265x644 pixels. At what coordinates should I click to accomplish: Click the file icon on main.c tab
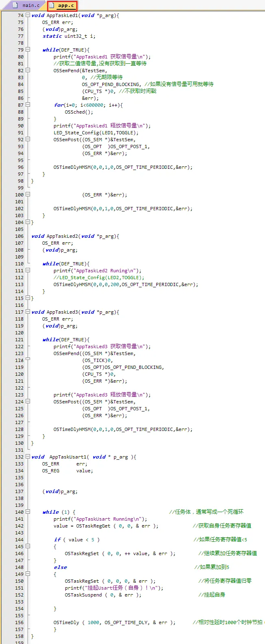tap(15, 5)
